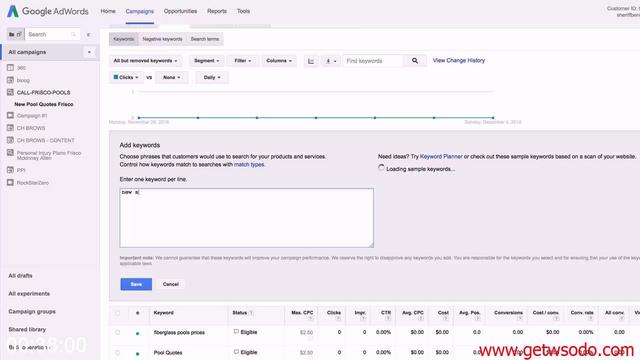Viewport: 640px width, 360px height.
Task: Open the Columns dropdown
Action: pos(279,61)
